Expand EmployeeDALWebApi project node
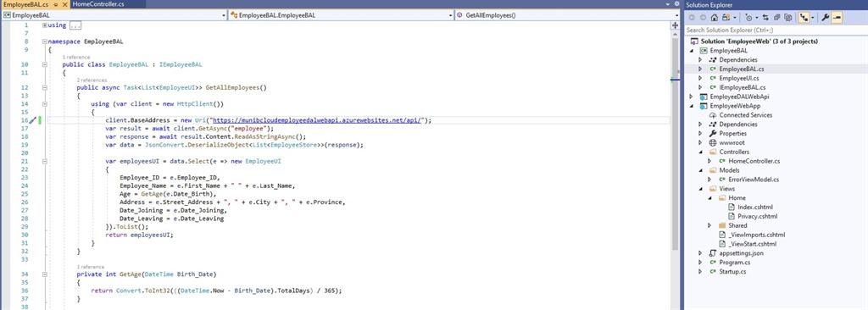 (691, 97)
